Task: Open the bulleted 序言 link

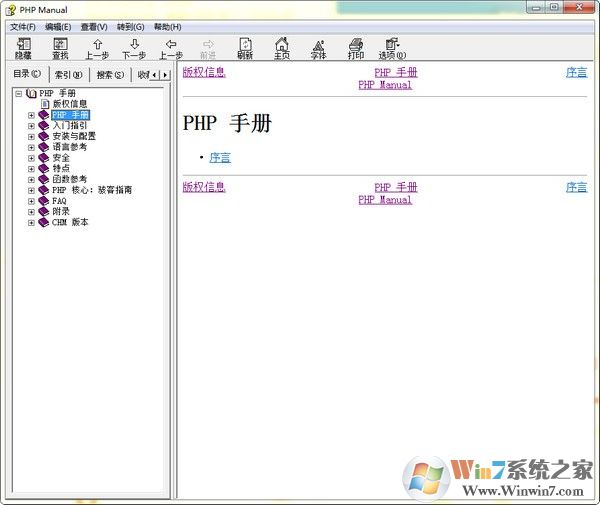Action: [220, 157]
